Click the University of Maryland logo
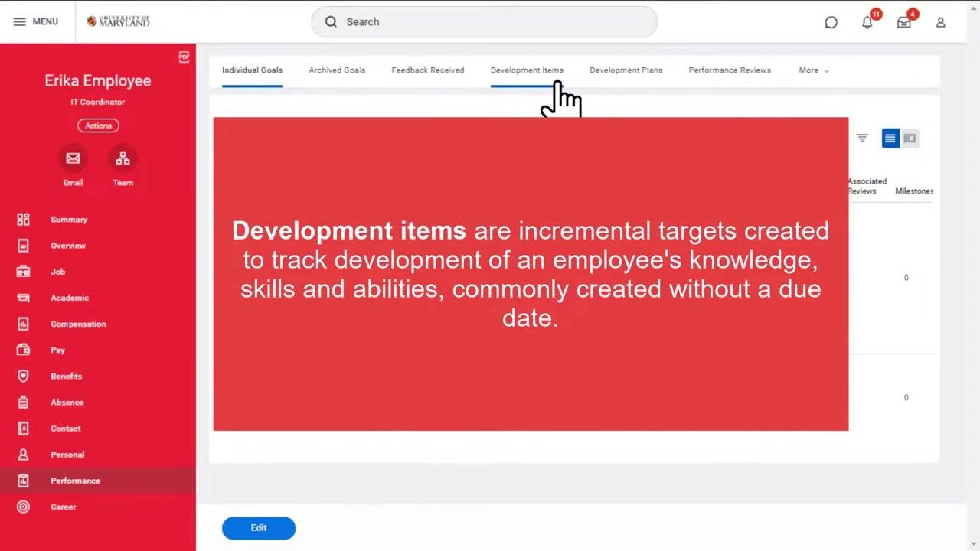This screenshot has width=980, height=551. [x=119, y=21]
